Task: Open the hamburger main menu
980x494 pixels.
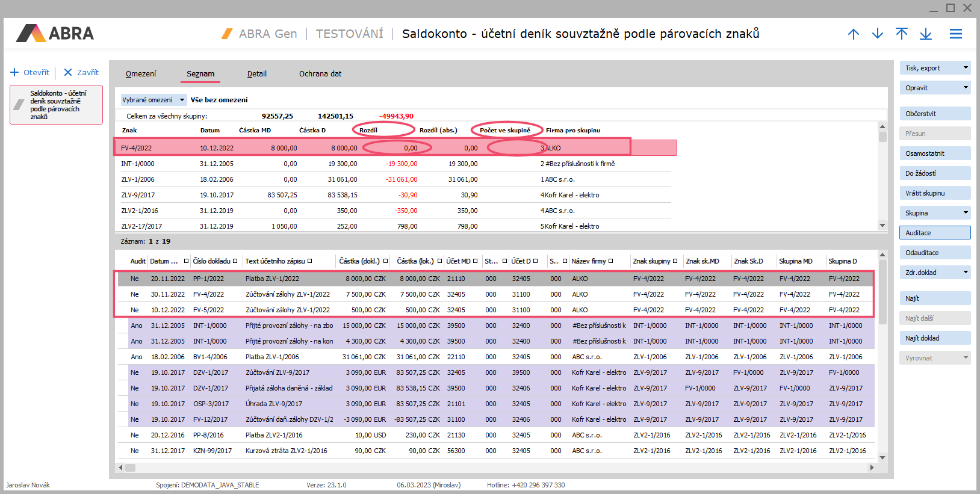Action: pos(955,34)
